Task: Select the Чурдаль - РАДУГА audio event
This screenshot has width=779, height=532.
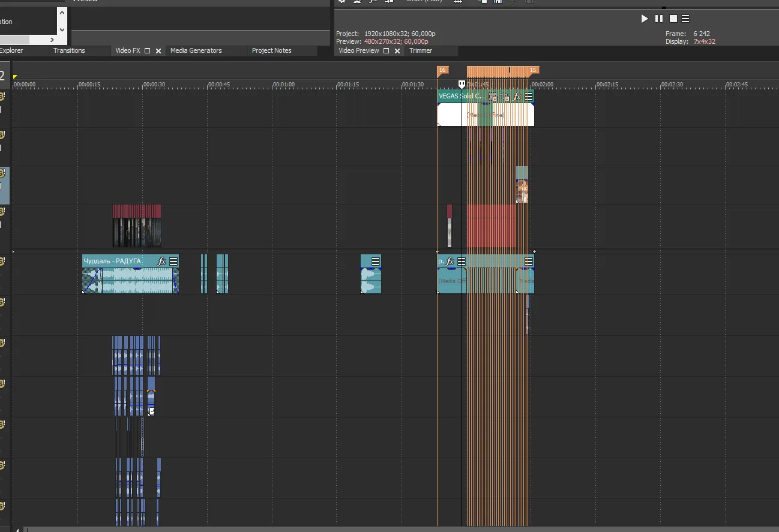Action: (131, 274)
